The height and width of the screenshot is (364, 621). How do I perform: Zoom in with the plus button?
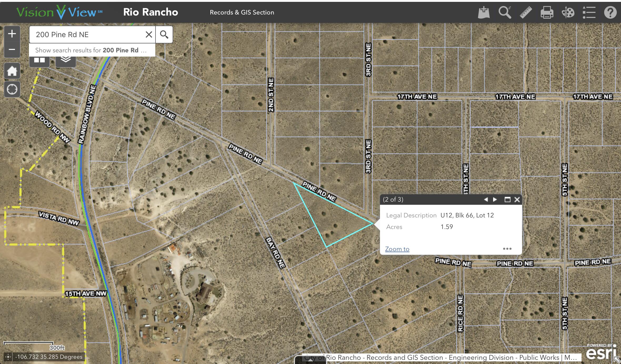pos(12,34)
